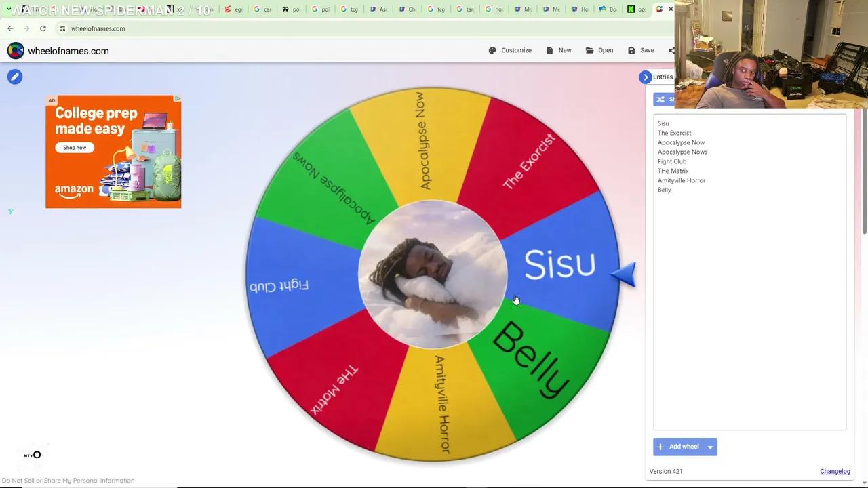Click the browser back arrow
868x488 pixels.
tap(10, 28)
